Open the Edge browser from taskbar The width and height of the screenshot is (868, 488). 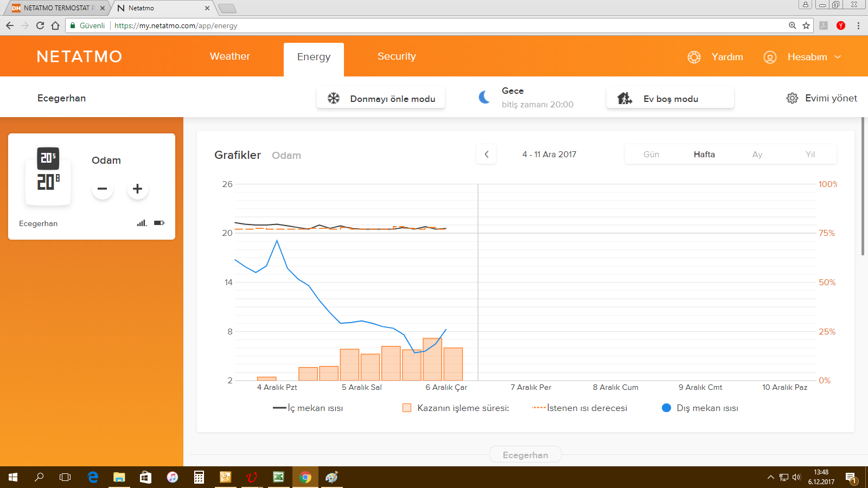[x=93, y=477]
